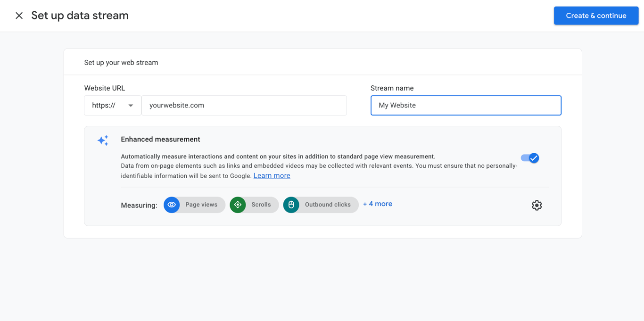Close the Set up data stream dialog

[19, 15]
